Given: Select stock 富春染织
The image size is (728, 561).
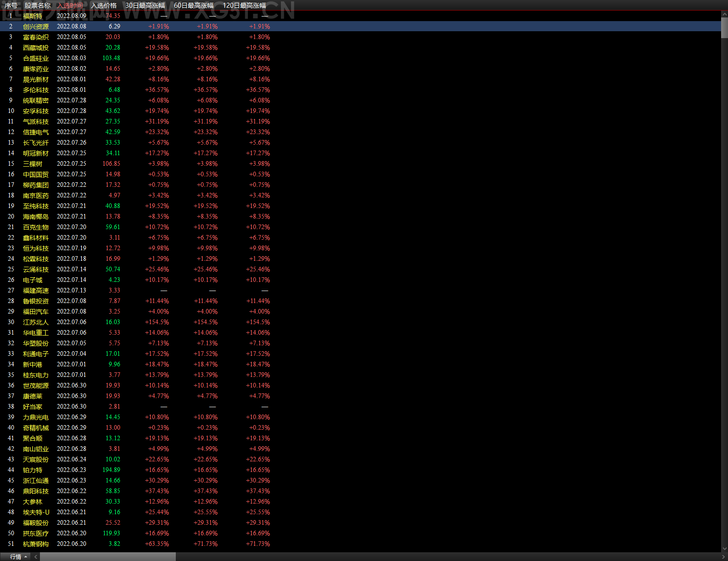Looking at the screenshot, I should [36, 37].
